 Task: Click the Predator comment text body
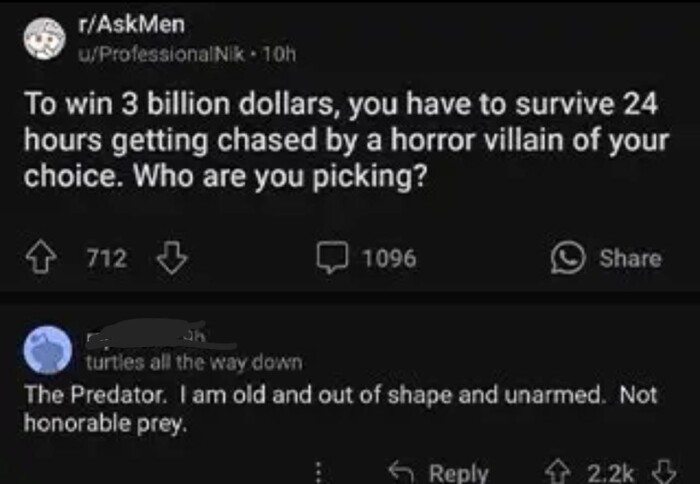pyautogui.click(x=340, y=407)
